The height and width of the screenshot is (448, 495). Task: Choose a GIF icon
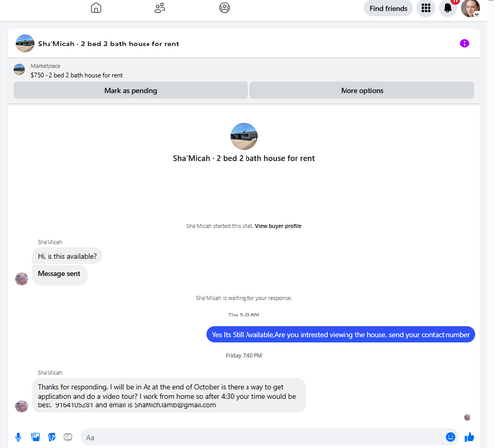68,437
